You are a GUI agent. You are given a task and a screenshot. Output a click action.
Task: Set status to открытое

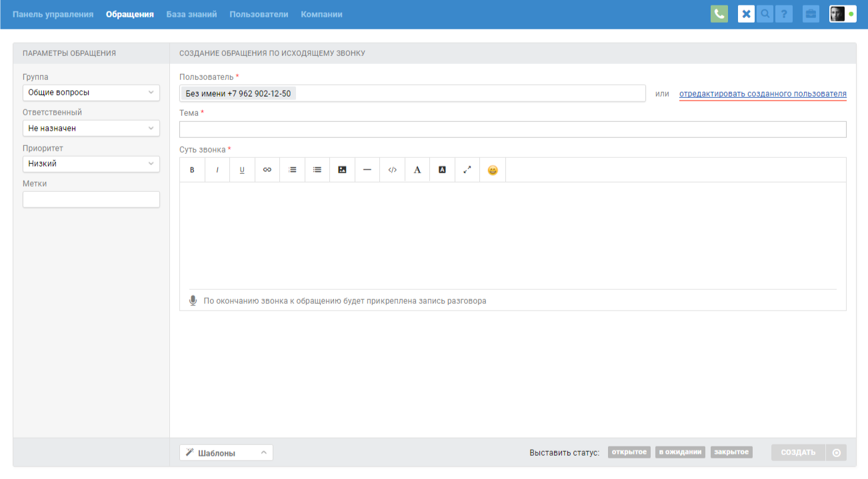click(x=629, y=452)
